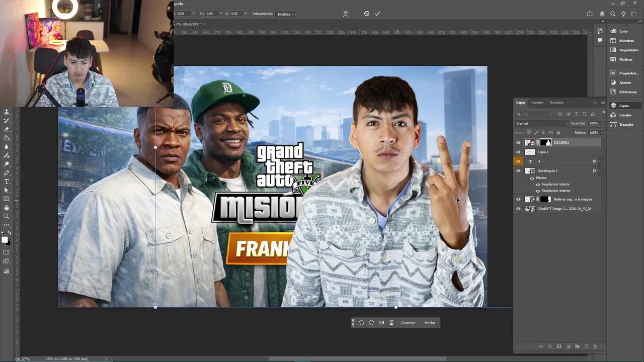Hide the Rectángulo 1 layer
The width and height of the screenshot is (644, 362).
point(518,171)
